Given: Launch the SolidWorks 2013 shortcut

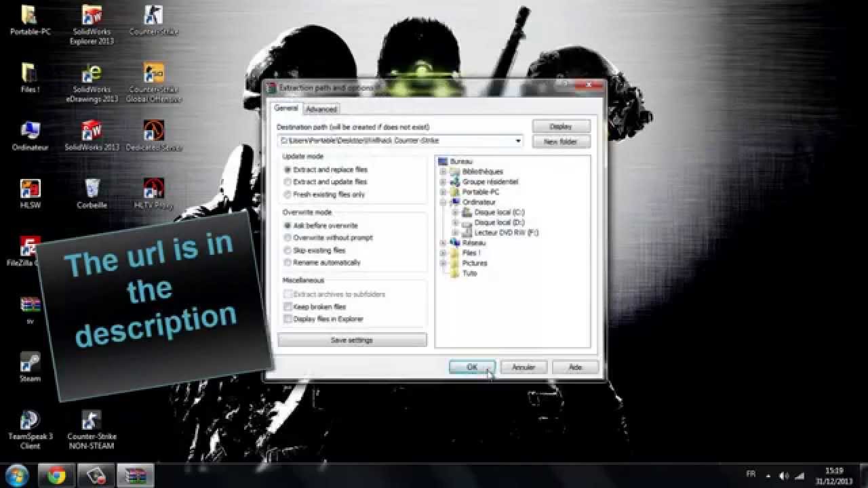Looking at the screenshot, I should tap(92, 136).
